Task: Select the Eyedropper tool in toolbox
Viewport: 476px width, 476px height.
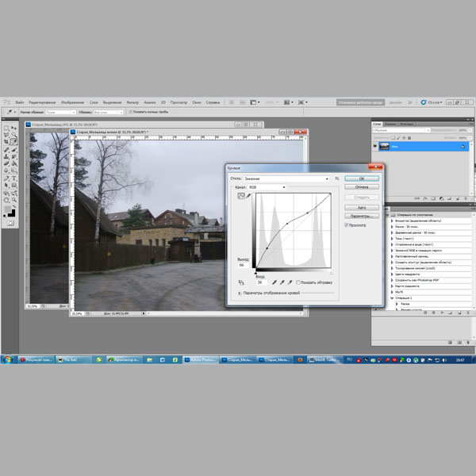Action: click(x=14, y=142)
